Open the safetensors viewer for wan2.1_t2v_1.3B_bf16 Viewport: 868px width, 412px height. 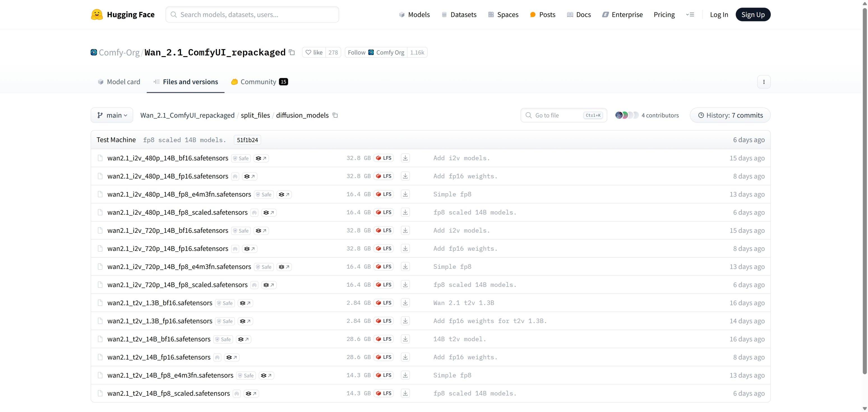[x=245, y=303]
